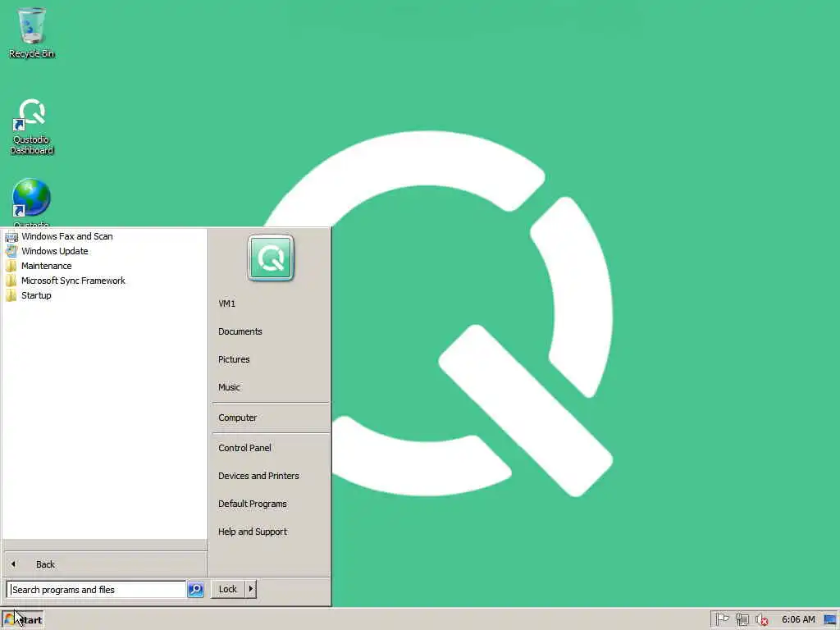840x630 pixels.
Task: Expand the Maintenance folder entry
Action: (x=46, y=266)
